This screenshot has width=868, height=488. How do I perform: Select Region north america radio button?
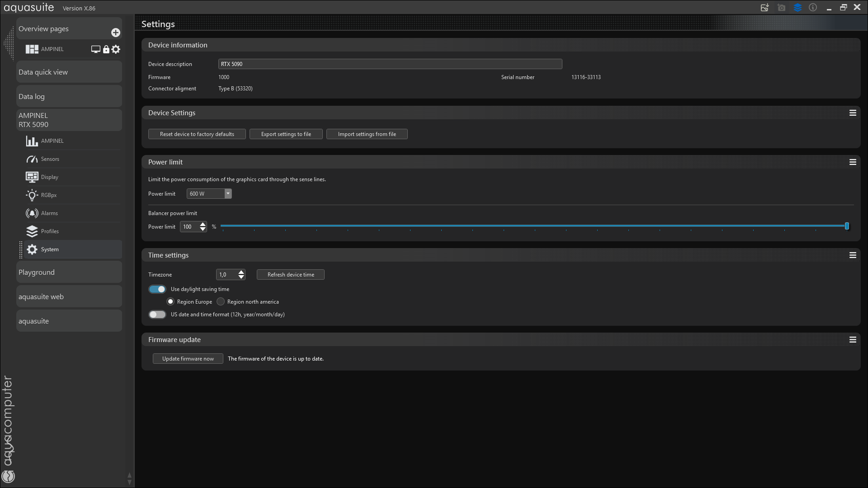[221, 302]
